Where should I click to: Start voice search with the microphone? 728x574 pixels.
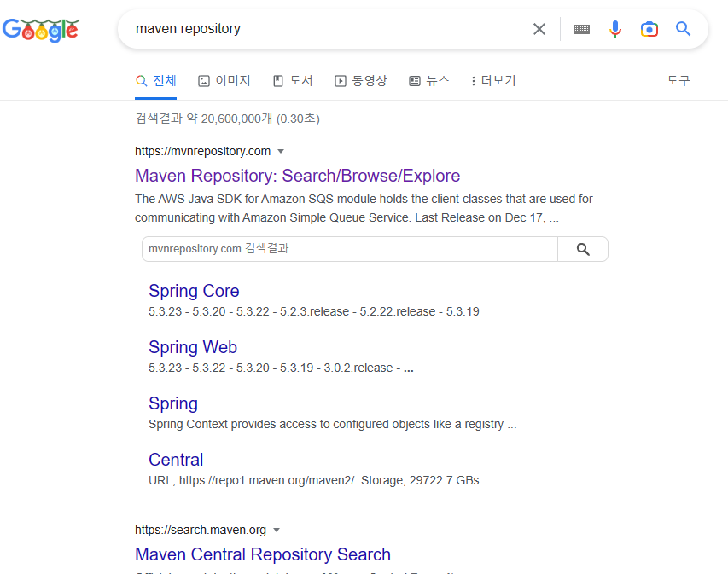pos(615,29)
